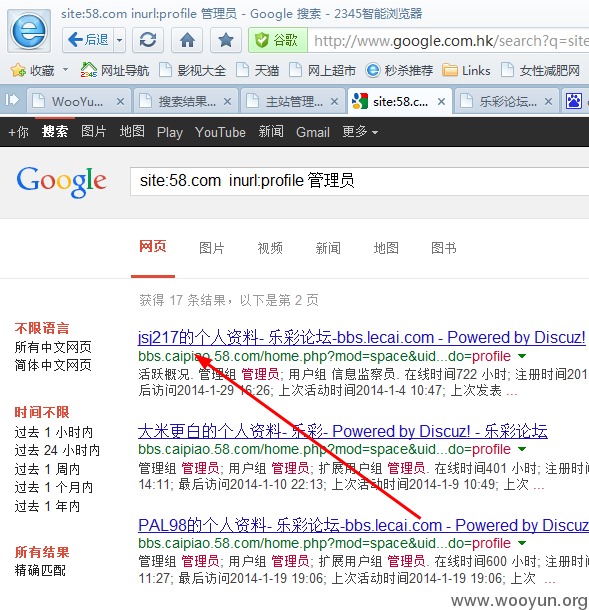Screen dimensions: 589x610
Task: Expand the 收藏 favorites dropdown arrow
Action: 65,70
